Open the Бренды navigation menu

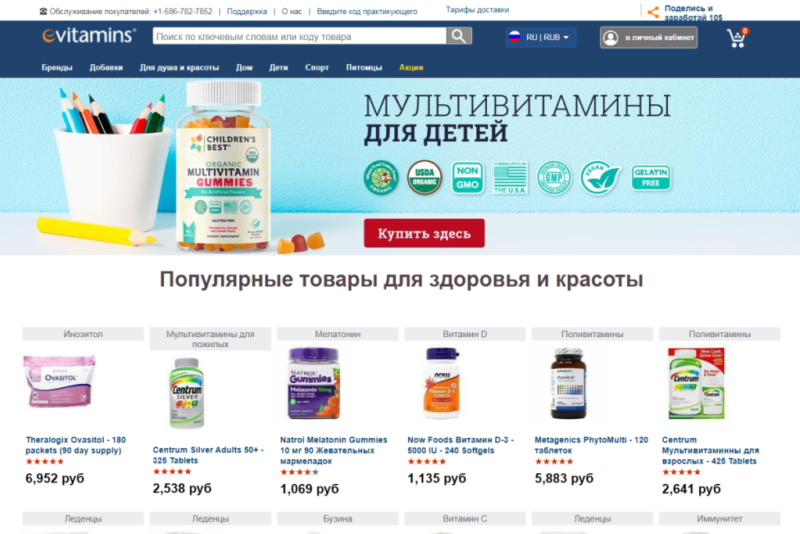[x=57, y=67]
